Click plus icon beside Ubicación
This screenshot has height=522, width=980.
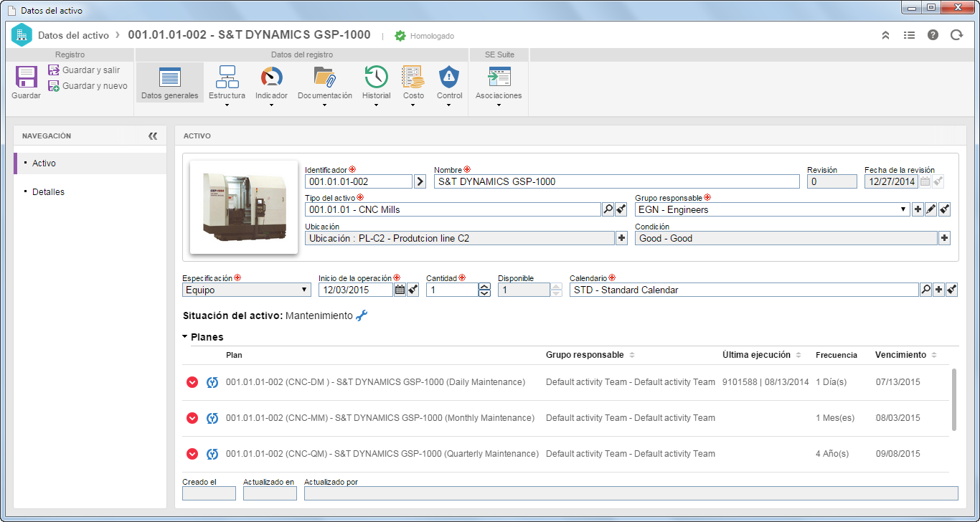point(621,238)
